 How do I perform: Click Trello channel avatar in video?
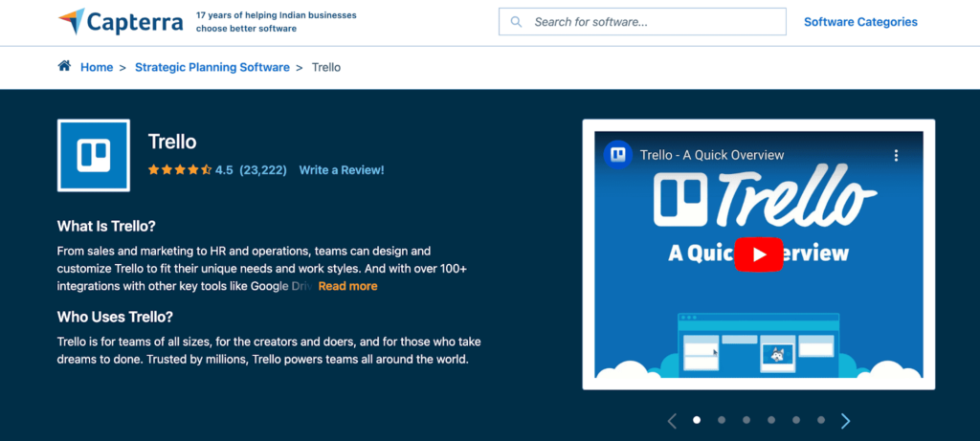(x=618, y=155)
